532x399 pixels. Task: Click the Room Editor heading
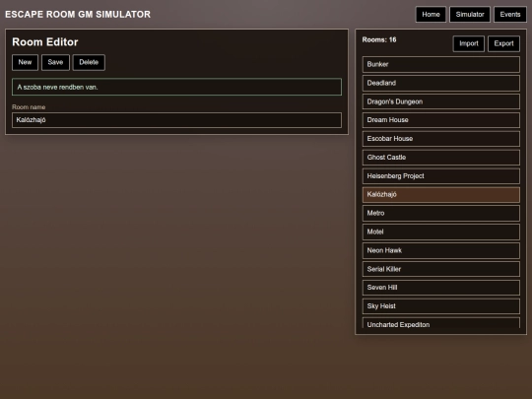45,42
